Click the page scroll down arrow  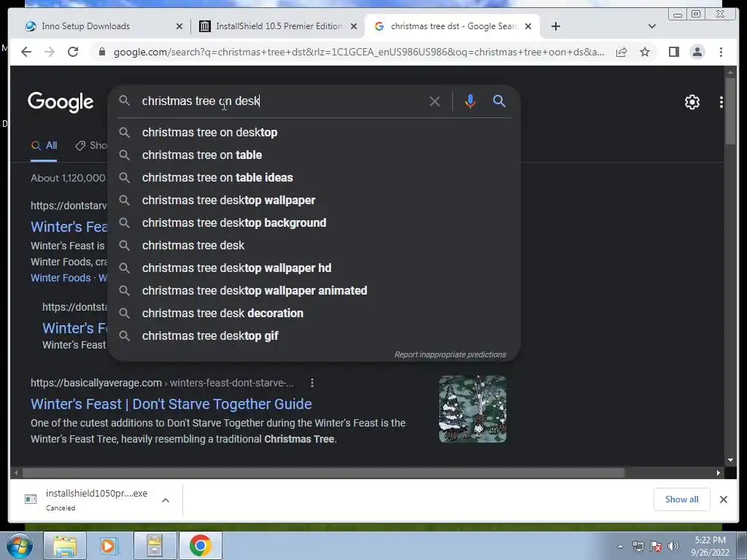[x=729, y=460]
